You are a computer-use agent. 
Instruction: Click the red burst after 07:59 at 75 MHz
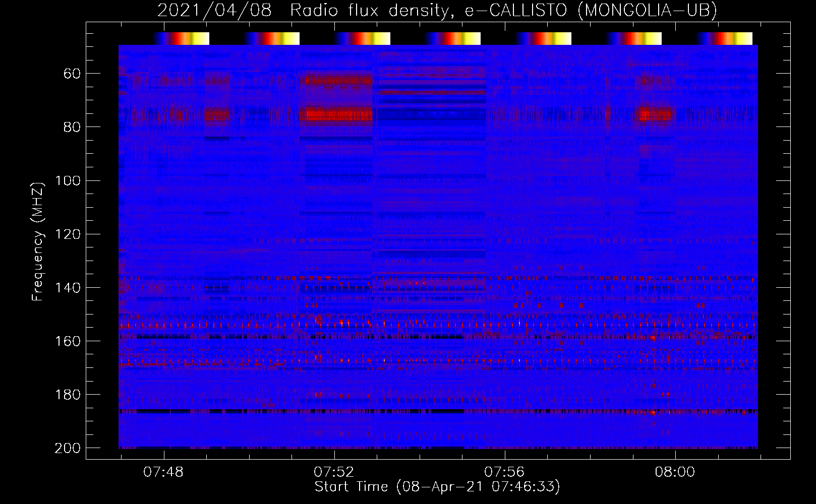tap(655, 114)
